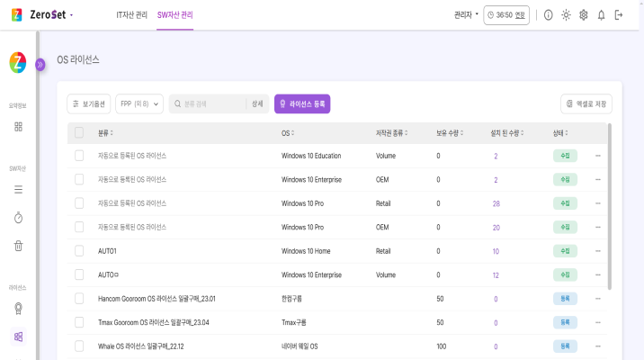The image size is (644, 360).
Task: Open the stopwatch icon in sidebar
Action: [x=18, y=218]
